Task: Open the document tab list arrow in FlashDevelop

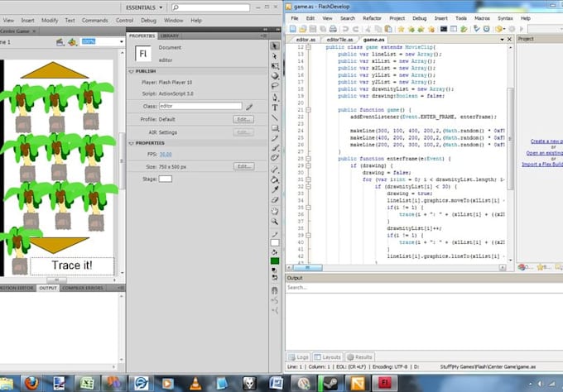Action: pos(502,40)
